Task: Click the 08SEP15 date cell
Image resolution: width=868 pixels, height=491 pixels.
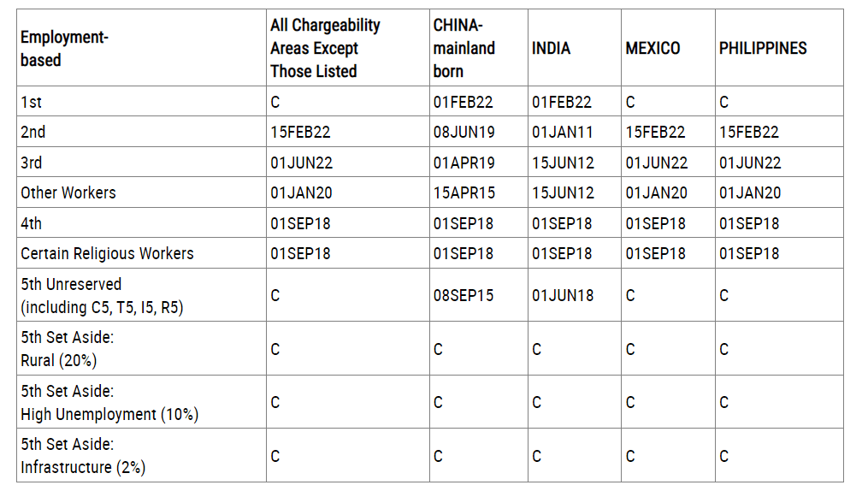Action: tap(464, 295)
